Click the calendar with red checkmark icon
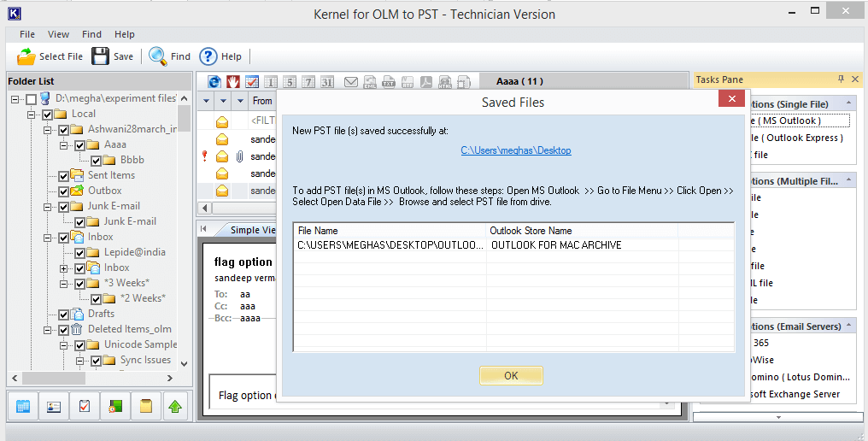 tap(252, 82)
